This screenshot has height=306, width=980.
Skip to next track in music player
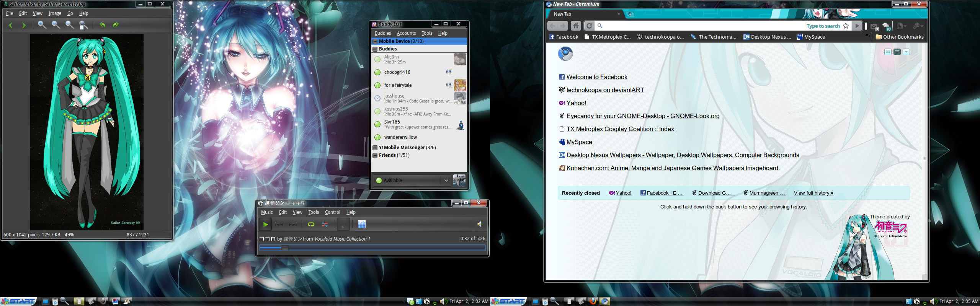293,225
